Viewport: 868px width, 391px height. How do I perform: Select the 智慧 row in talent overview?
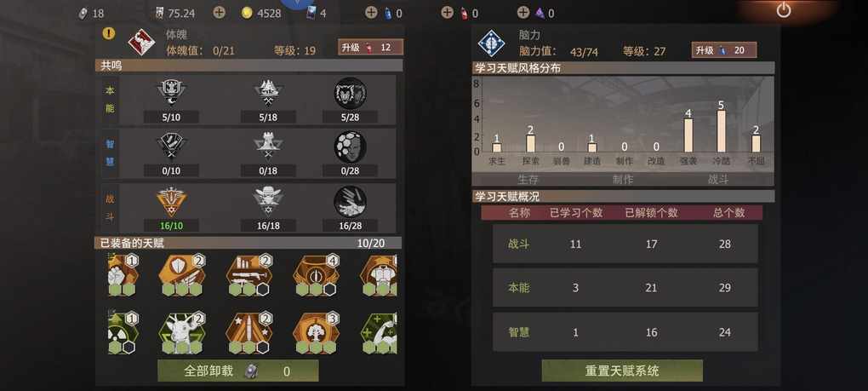(x=625, y=331)
